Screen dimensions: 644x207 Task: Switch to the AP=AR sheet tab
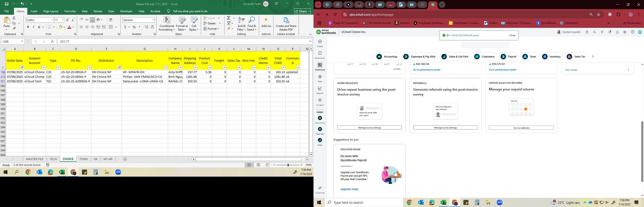(x=108, y=159)
